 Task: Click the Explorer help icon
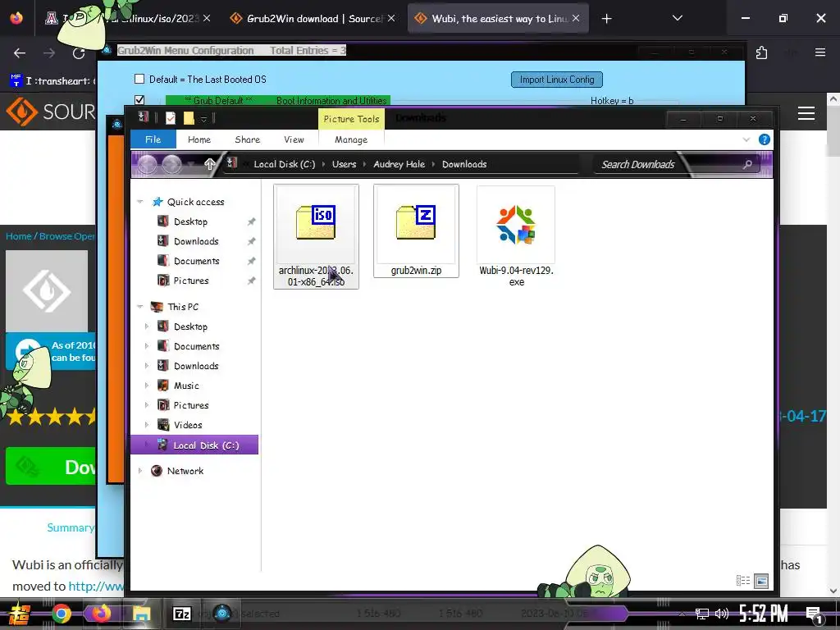[x=765, y=139]
